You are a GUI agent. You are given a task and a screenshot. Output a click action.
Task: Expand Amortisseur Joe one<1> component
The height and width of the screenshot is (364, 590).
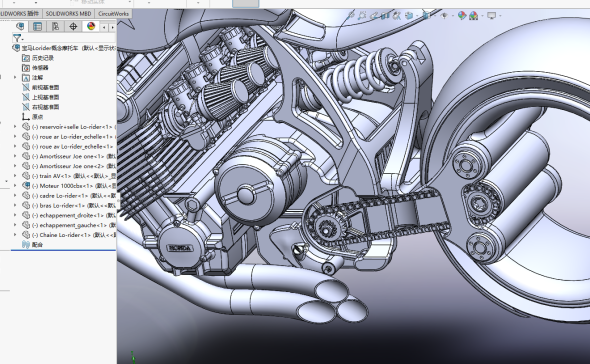pyautogui.click(x=15, y=156)
